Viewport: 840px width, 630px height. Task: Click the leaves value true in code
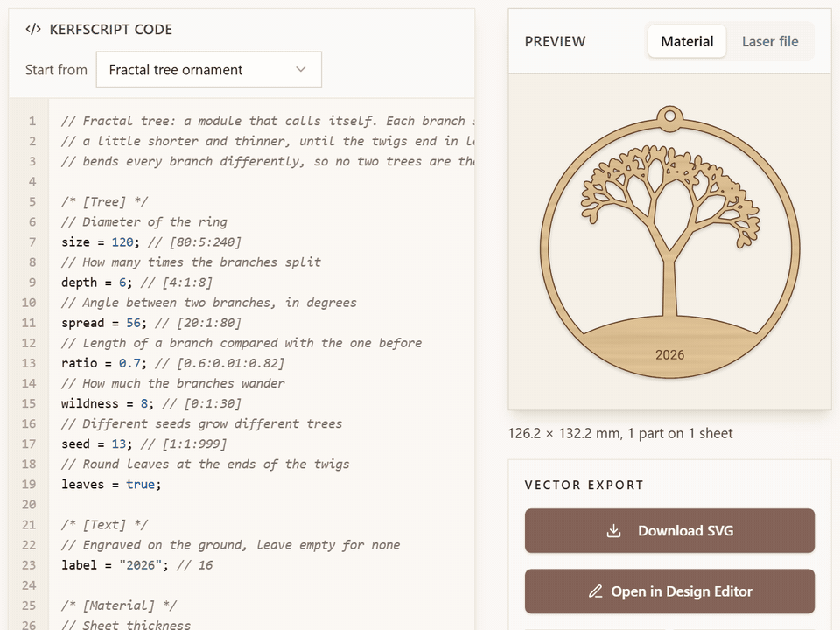click(140, 484)
